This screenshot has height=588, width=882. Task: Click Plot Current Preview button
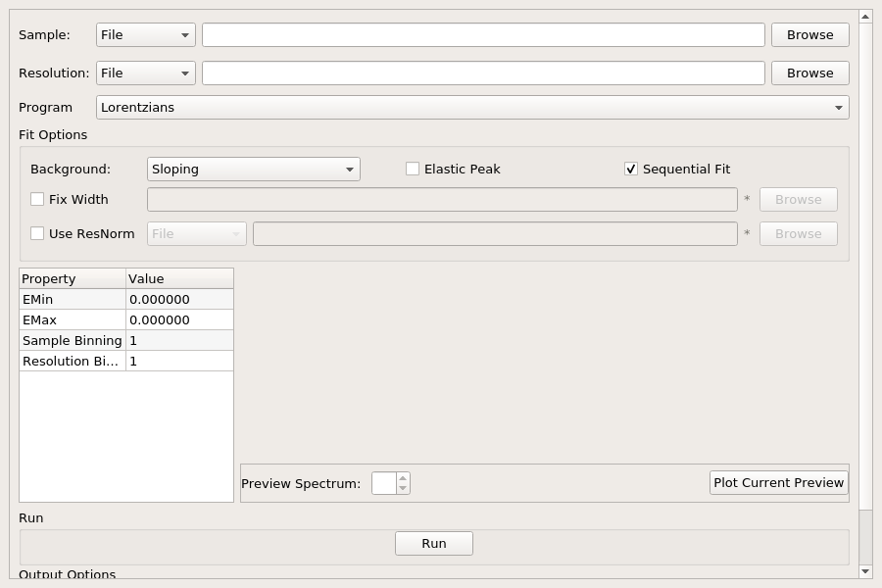click(778, 483)
